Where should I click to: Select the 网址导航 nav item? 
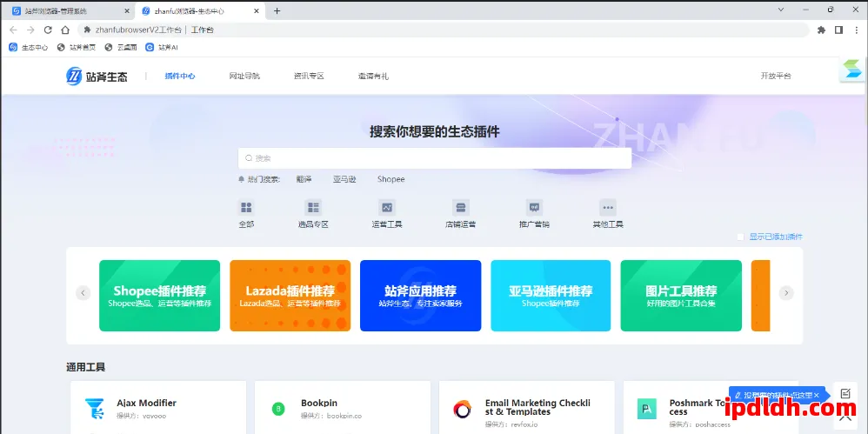244,77
